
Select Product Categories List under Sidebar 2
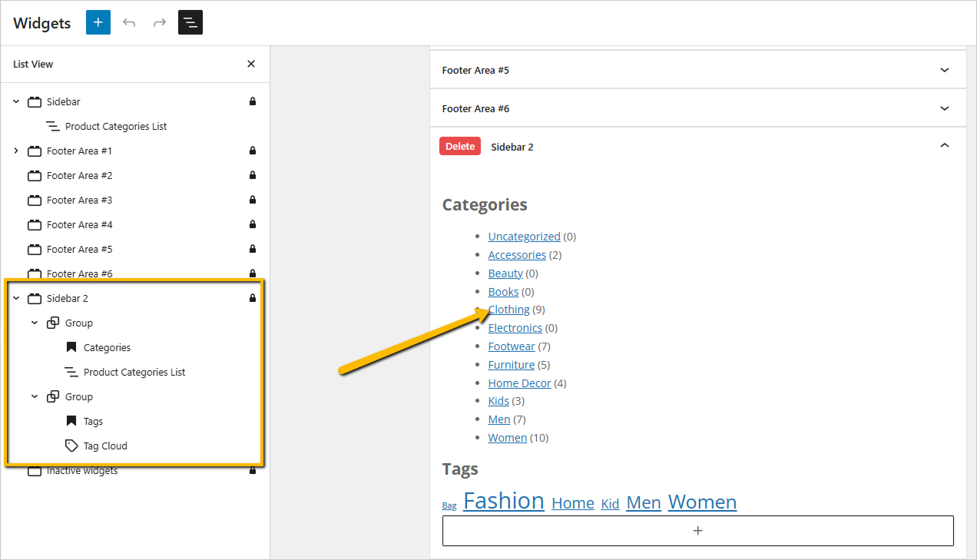pos(134,372)
